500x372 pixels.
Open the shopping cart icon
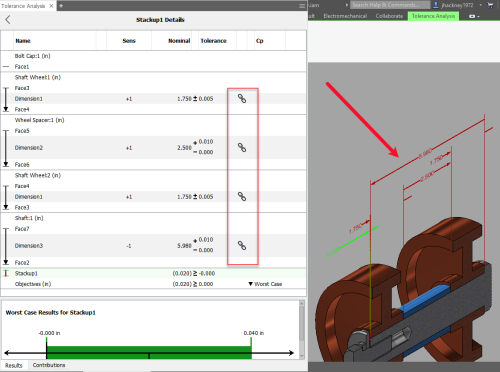tap(490, 5)
